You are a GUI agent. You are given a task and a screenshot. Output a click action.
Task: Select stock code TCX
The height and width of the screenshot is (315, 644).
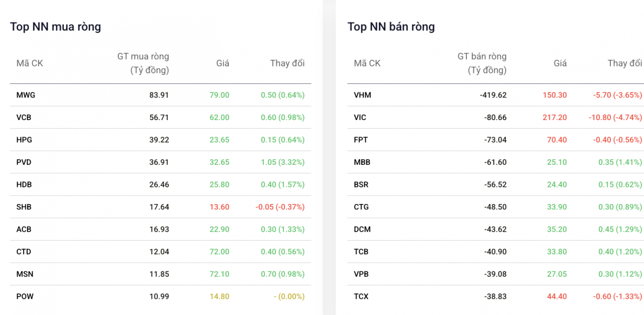pyautogui.click(x=361, y=296)
